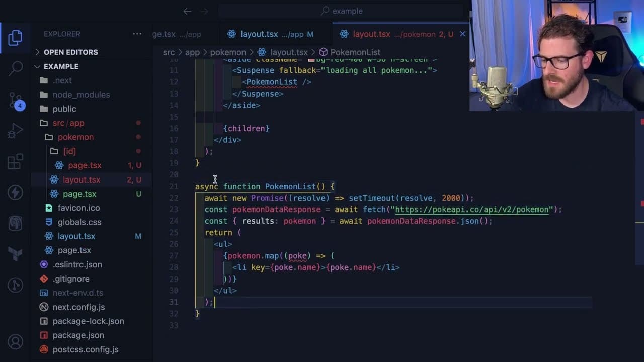Open the Run and Debug view
Image resolution: width=644 pixels, height=362 pixels.
pyautogui.click(x=16, y=131)
